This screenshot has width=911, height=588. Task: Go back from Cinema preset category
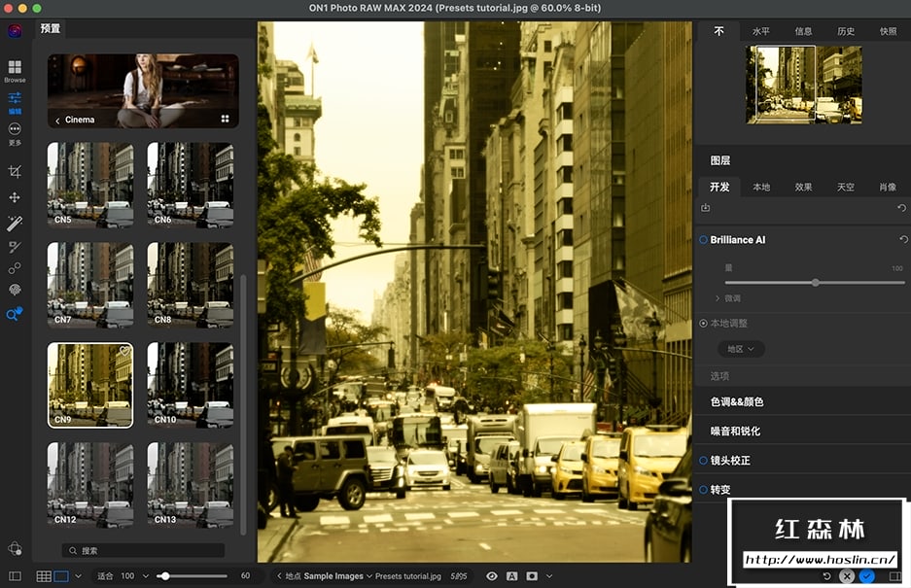point(57,121)
